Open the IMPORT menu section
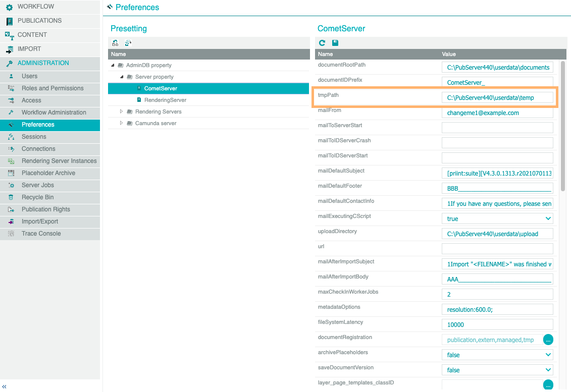 click(29, 49)
